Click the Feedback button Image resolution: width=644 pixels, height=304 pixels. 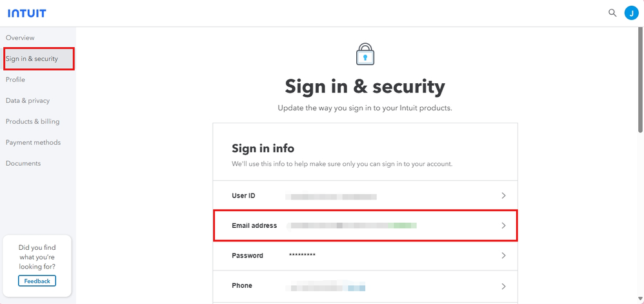(37, 281)
